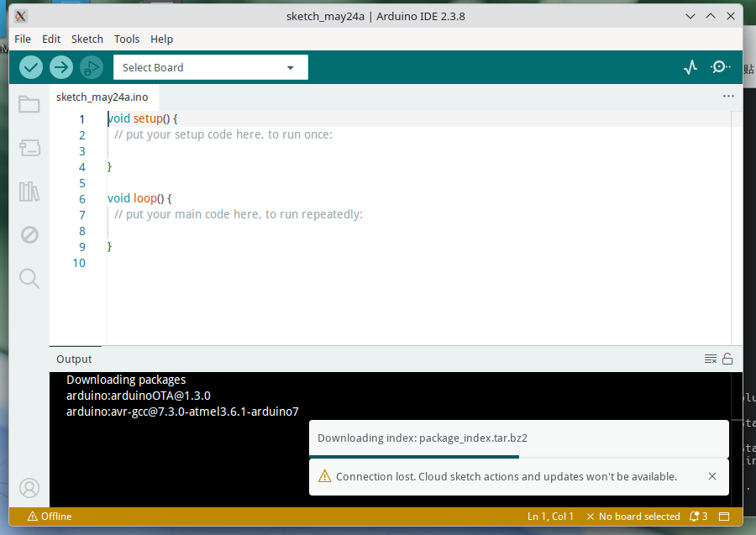
Task: Open the Debug sidebar panel icon
Action: tap(29, 235)
